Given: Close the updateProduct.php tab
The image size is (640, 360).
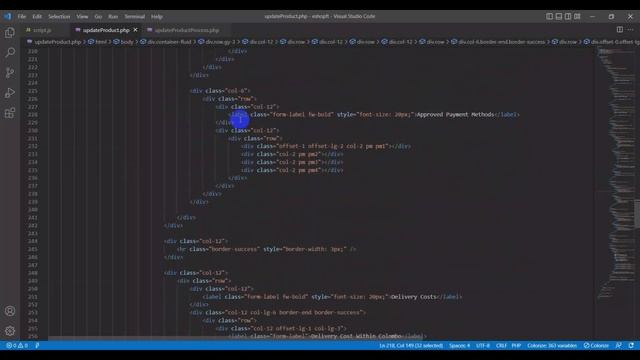Looking at the screenshot, I should pyautogui.click(x=135, y=30).
